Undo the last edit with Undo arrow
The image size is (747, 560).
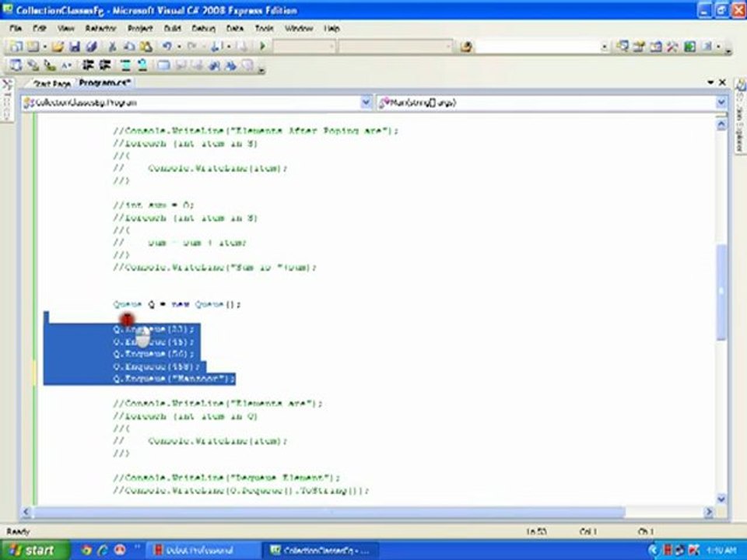click(x=167, y=46)
